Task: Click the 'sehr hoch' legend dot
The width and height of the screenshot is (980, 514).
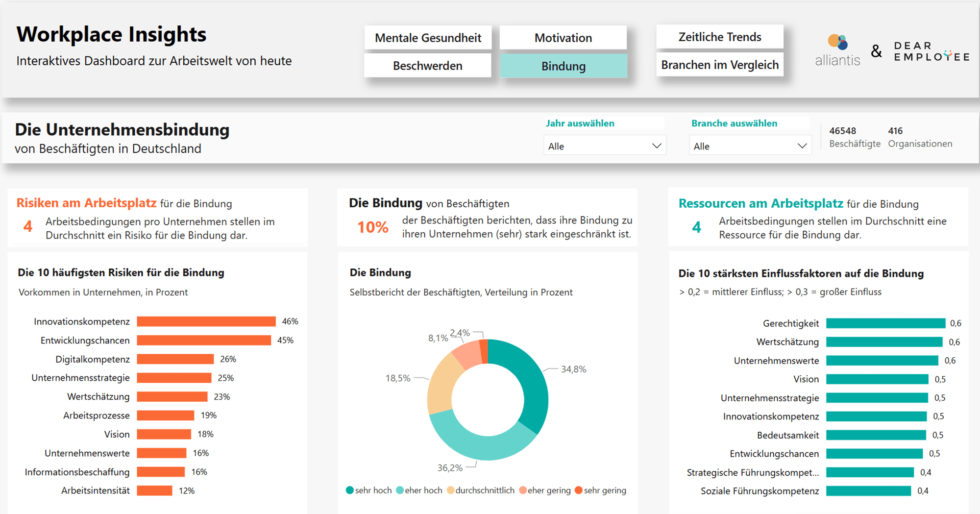Action: (x=350, y=490)
